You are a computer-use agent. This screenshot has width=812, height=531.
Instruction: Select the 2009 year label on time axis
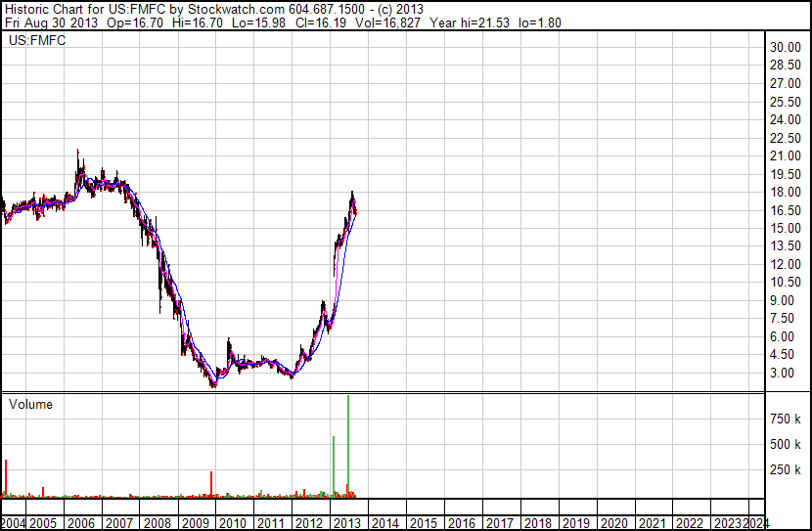click(196, 523)
